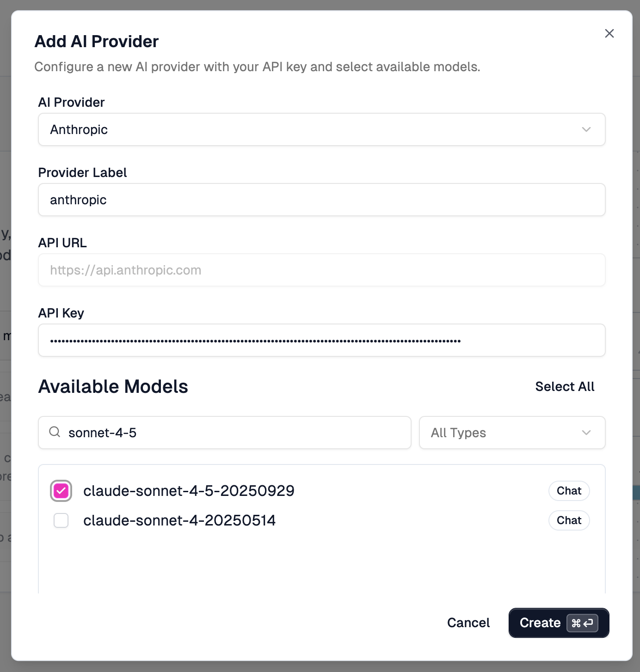Click Create to add the provider
The image size is (640, 672).
coord(540,623)
